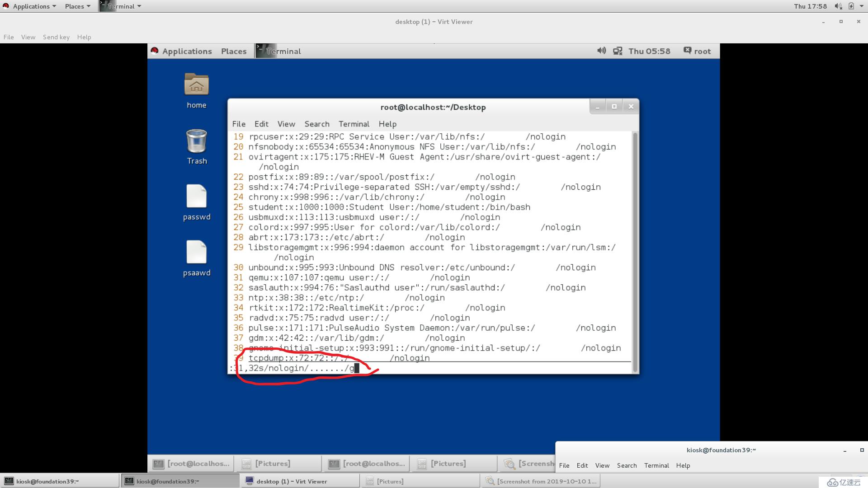Open the Edit menu in terminal
Screen dimensions: 868x488
(x=261, y=124)
